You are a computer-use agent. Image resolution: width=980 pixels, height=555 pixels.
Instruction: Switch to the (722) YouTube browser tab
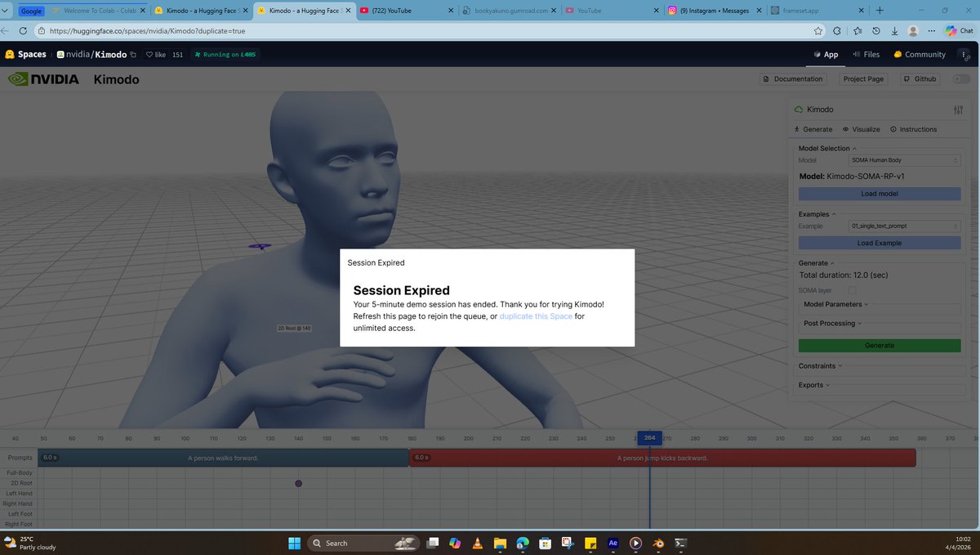click(405, 11)
